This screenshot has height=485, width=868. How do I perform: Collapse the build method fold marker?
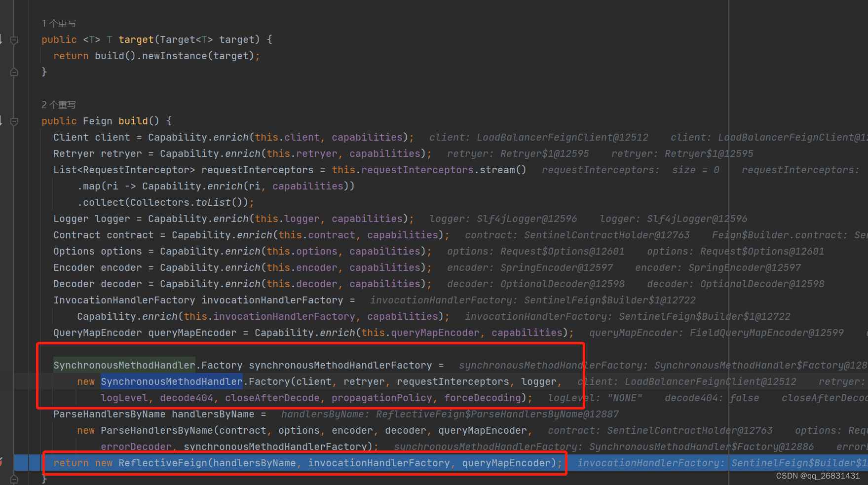14,121
